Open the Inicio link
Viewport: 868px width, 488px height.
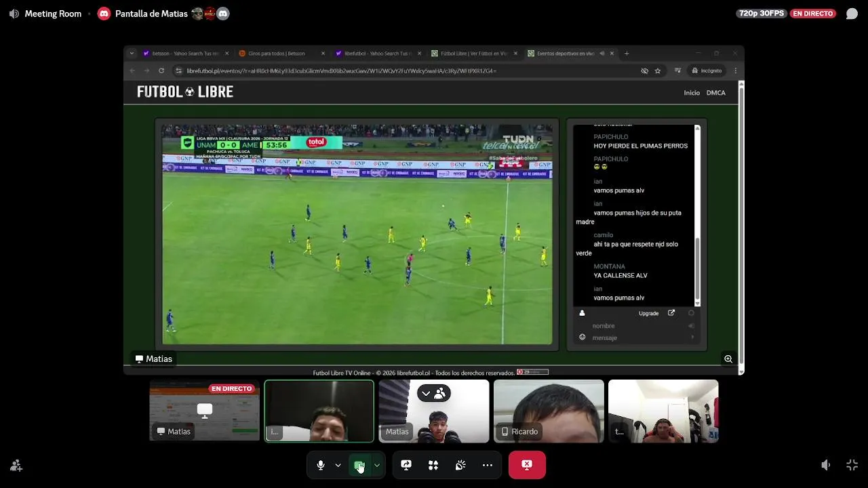pos(692,93)
